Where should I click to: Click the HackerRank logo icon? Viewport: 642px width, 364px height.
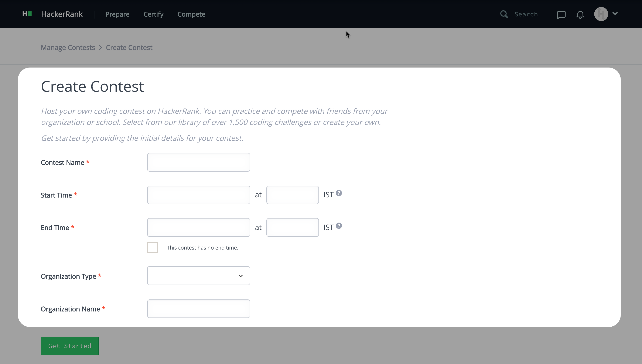click(x=27, y=14)
